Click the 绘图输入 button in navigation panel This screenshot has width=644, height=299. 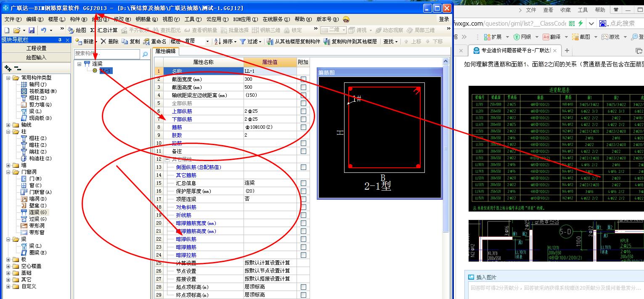[x=37, y=57]
